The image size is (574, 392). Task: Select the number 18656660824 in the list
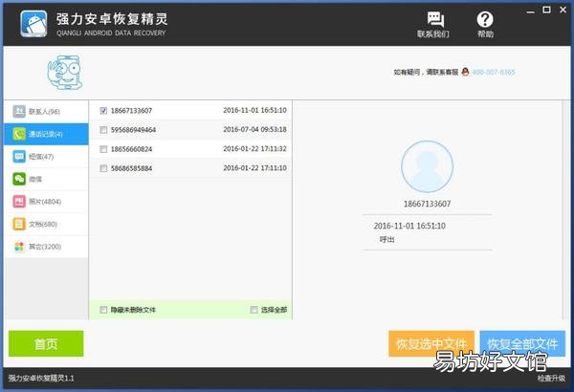tap(131, 149)
